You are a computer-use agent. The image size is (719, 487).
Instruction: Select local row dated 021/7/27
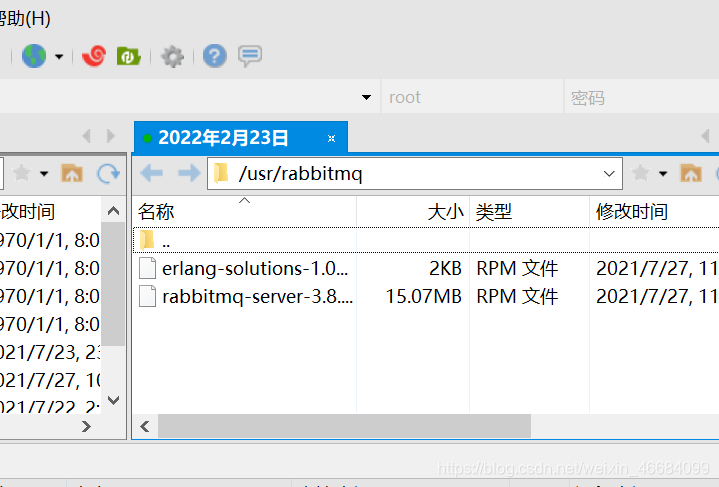click(x=50, y=380)
